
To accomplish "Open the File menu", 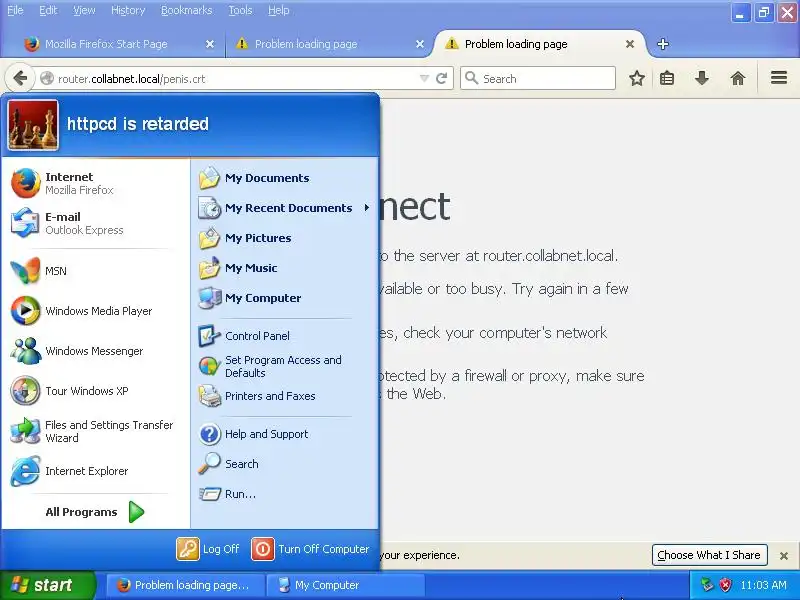I will coord(15,10).
